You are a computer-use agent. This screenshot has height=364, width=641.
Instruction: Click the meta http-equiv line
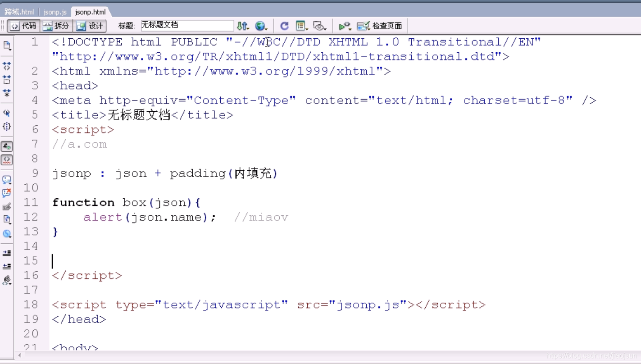point(324,100)
